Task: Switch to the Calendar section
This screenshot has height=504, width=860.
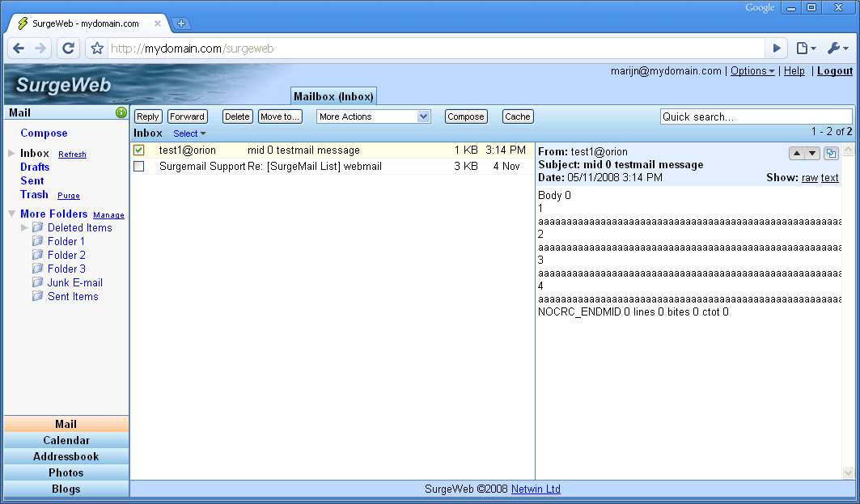Action: tap(66, 440)
